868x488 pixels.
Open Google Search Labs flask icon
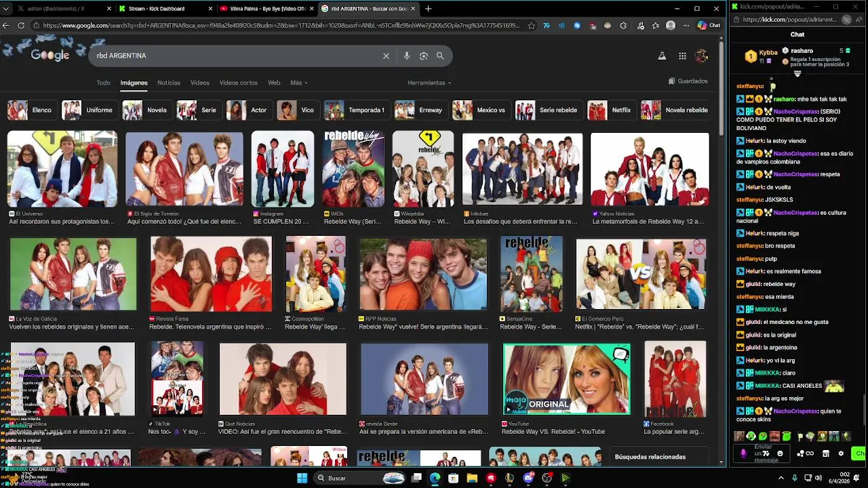(662, 56)
